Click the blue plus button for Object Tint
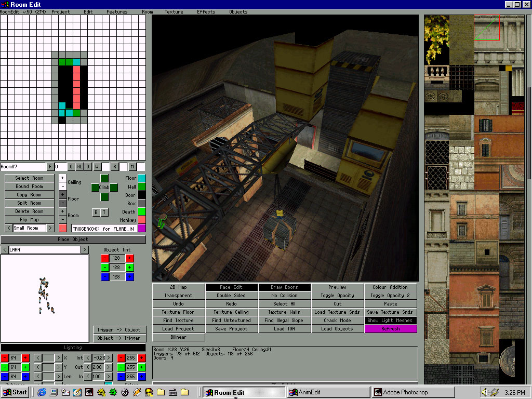Viewport: 532px width, 399px height. 129,277
